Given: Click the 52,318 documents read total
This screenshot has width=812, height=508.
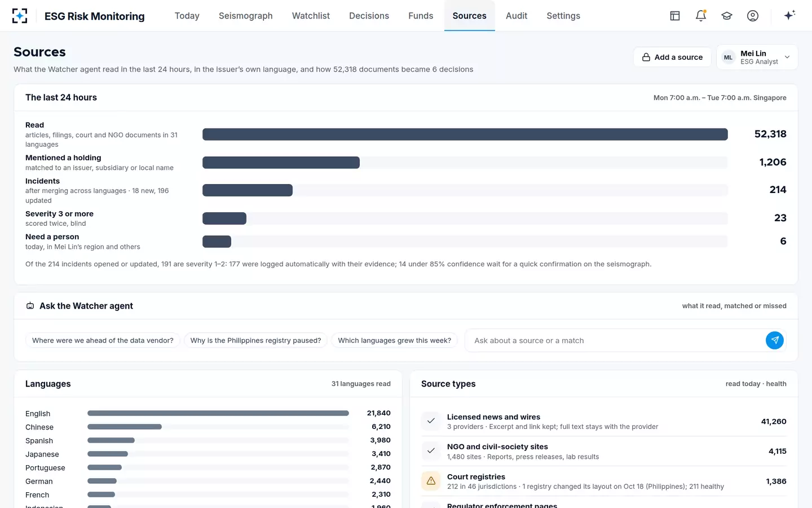Looking at the screenshot, I should 770,134.
